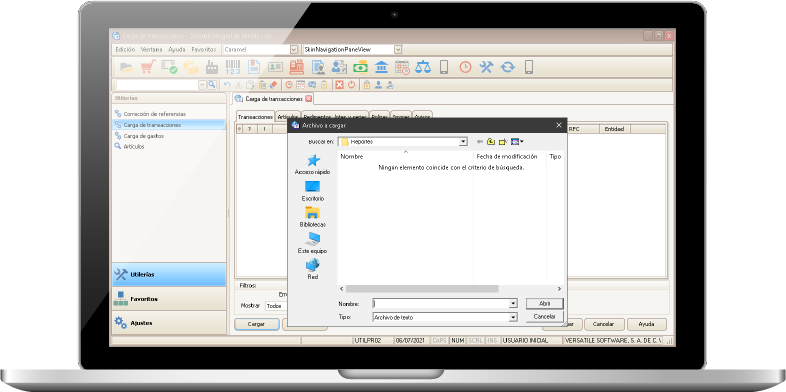Screen dimensions: 786x392
Task: Click the red X square icon
Action: (x=339, y=85)
